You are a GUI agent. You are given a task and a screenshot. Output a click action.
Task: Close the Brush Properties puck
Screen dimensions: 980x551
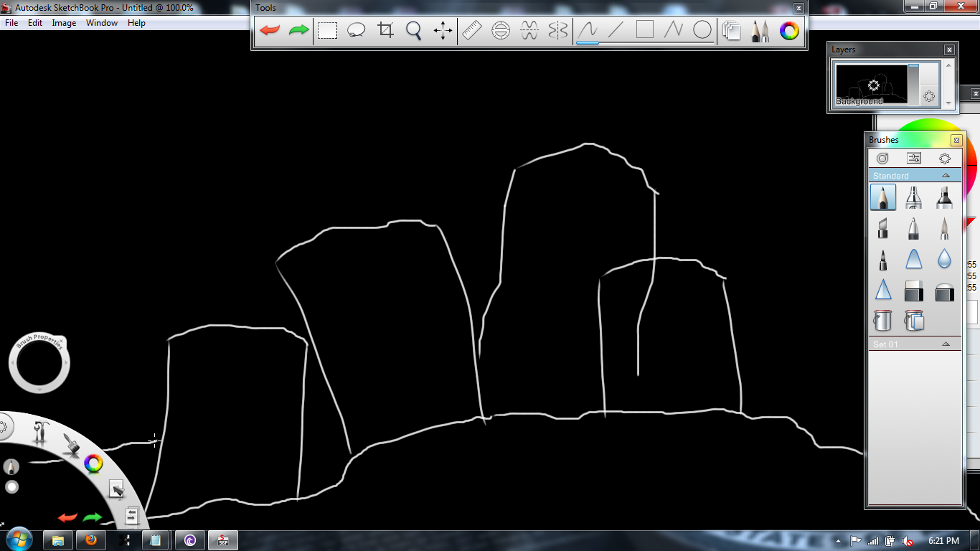62,340
